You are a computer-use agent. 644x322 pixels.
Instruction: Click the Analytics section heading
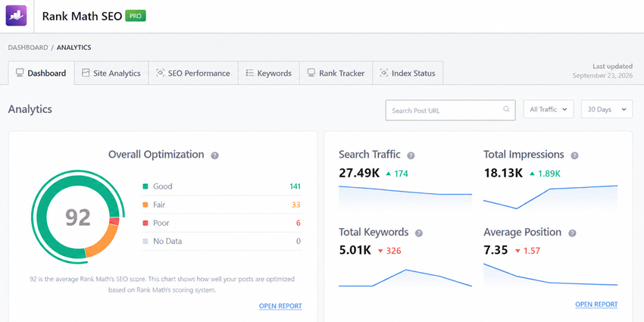30,109
